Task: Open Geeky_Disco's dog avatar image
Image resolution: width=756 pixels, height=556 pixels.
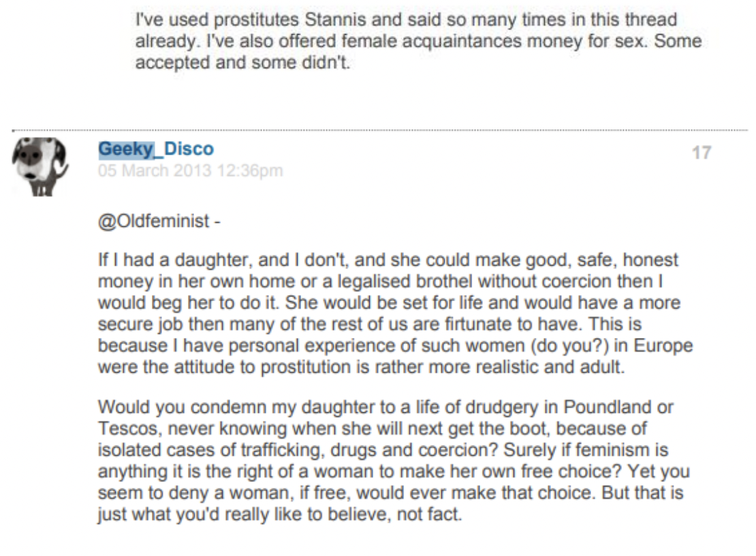Action: click(40, 167)
